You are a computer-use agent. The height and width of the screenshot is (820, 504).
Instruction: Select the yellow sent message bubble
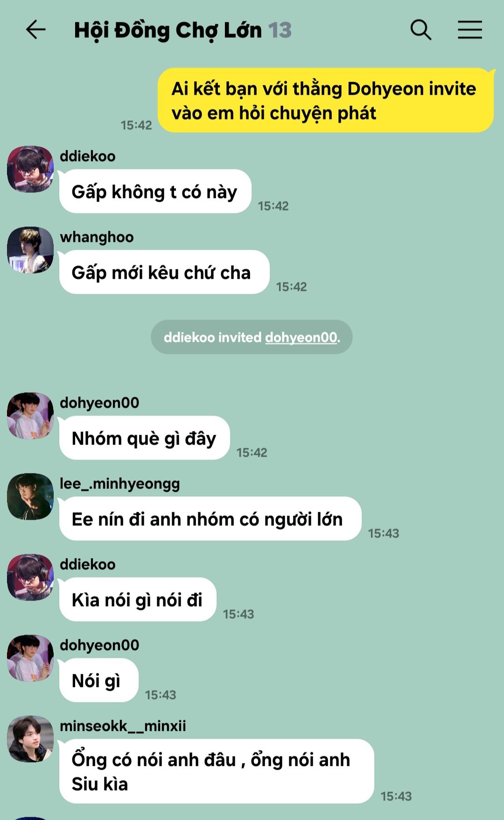(x=326, y=100)
